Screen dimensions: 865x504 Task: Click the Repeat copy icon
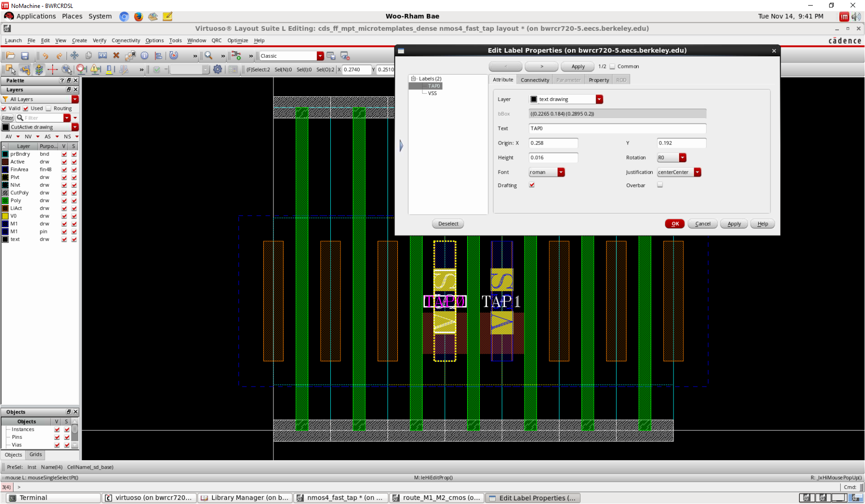(x=130, y=55)
